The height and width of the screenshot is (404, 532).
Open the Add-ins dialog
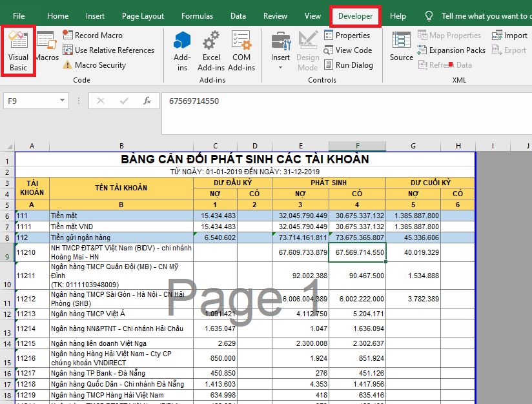(182, 50)
